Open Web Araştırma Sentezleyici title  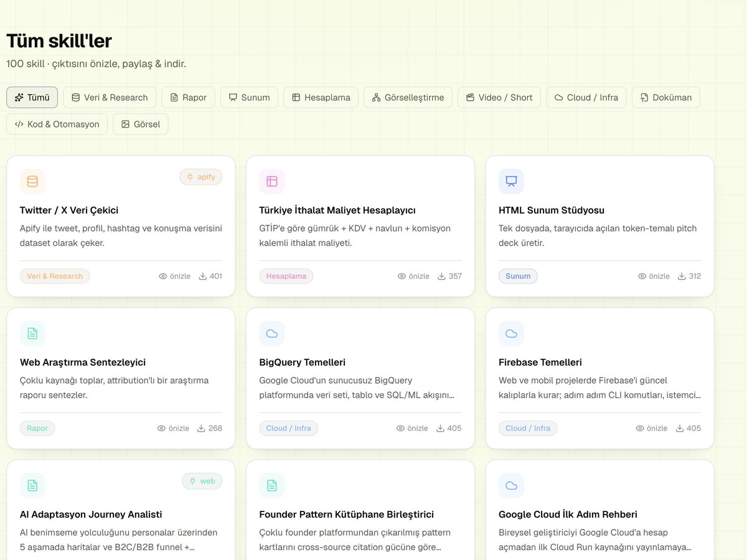tap(83, 362)
